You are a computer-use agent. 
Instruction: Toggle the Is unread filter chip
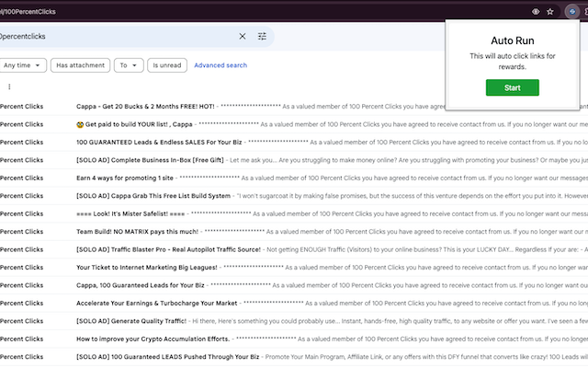[x=167, y=65]
